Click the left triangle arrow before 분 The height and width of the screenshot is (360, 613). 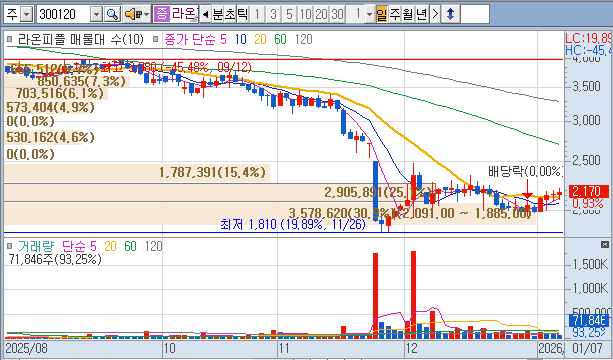point(206,14)
